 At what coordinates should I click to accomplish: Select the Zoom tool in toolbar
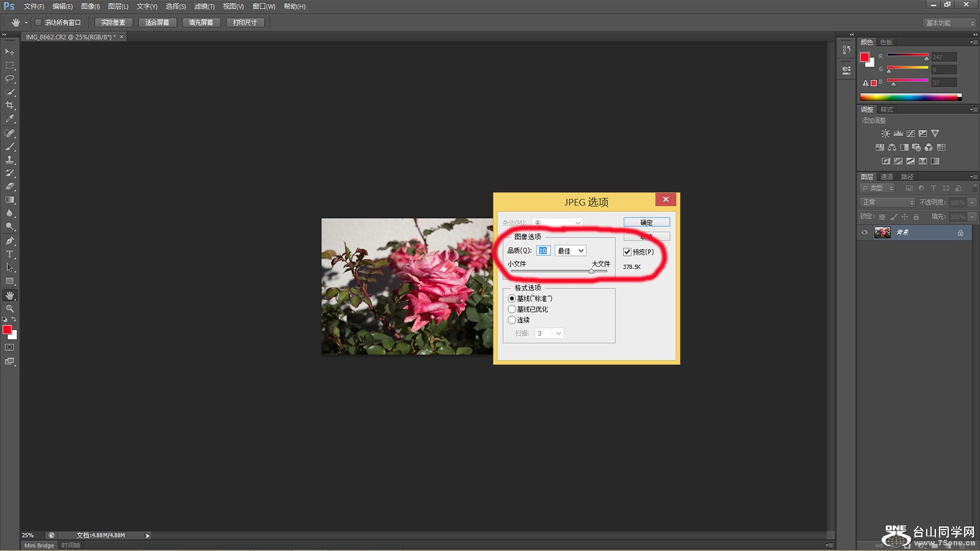[x=10, y=309]
